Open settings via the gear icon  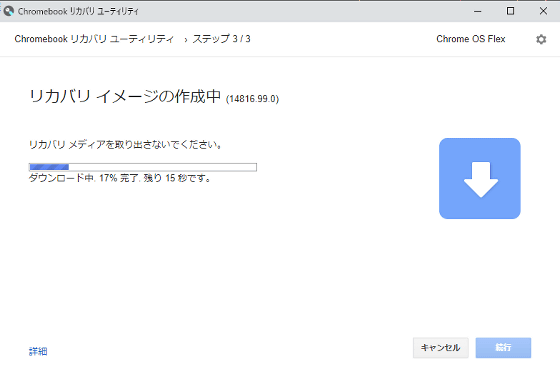(x=541, y=39)
